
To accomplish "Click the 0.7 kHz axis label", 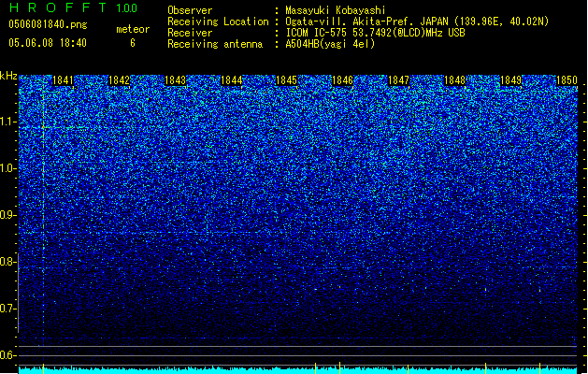I will point(7,309).
